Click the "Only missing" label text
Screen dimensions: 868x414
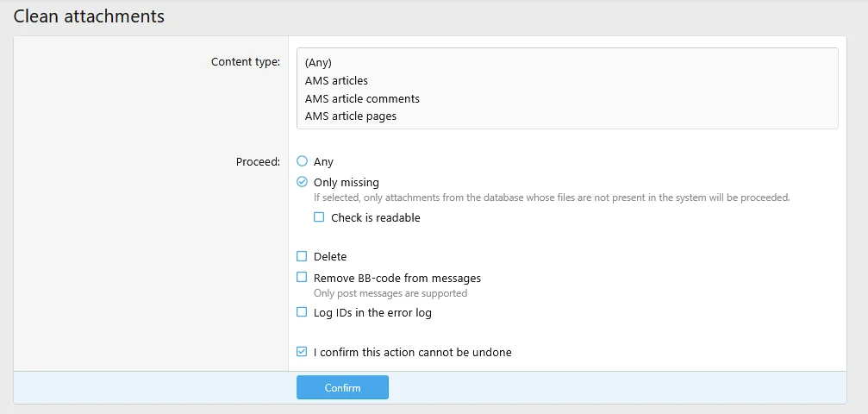(347, 182)
